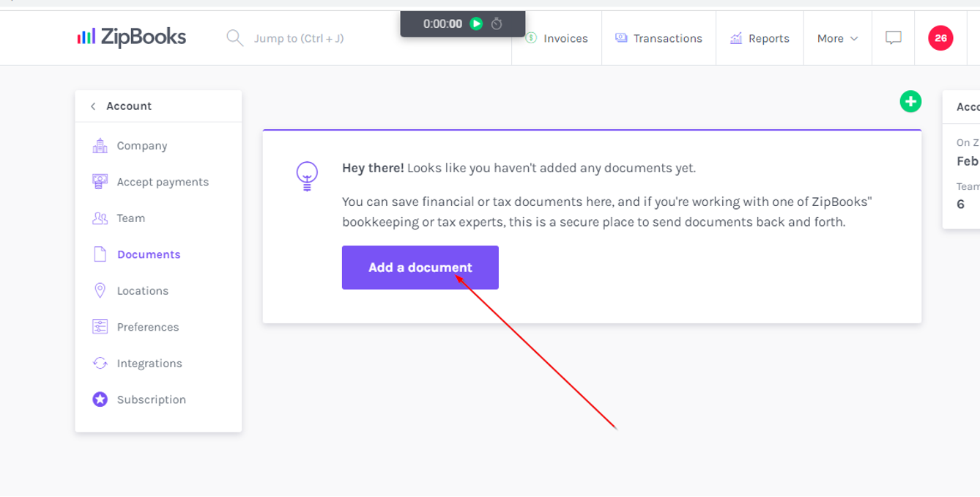
Task: Open the chat messages icon
Action: tap(893, 38)
